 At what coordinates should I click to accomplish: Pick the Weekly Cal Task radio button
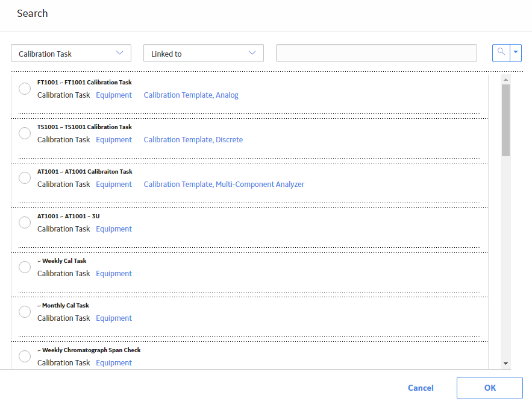tap(25, 267)
